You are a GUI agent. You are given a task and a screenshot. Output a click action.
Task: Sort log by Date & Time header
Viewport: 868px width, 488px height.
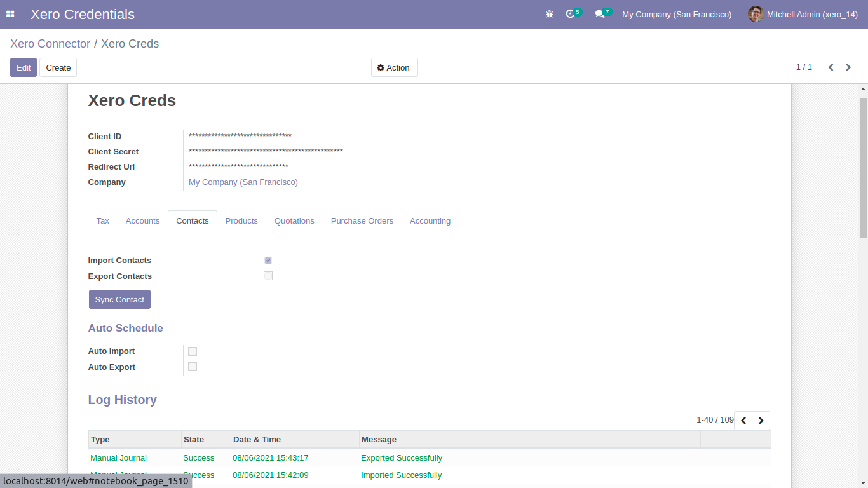(295, 440)
